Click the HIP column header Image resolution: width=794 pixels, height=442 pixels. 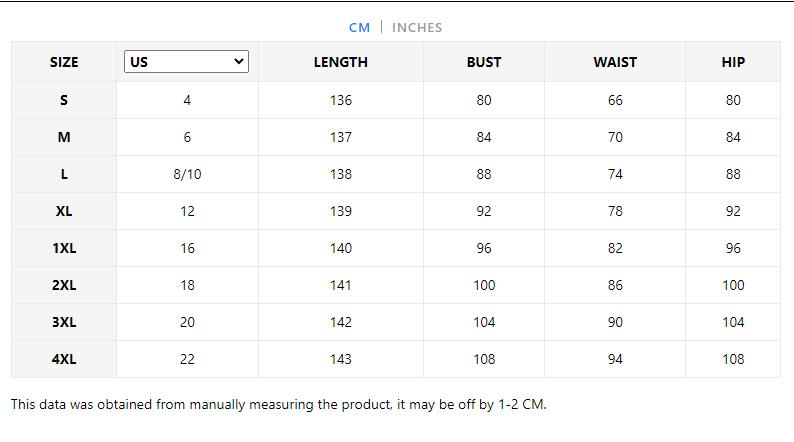[733, 62]
